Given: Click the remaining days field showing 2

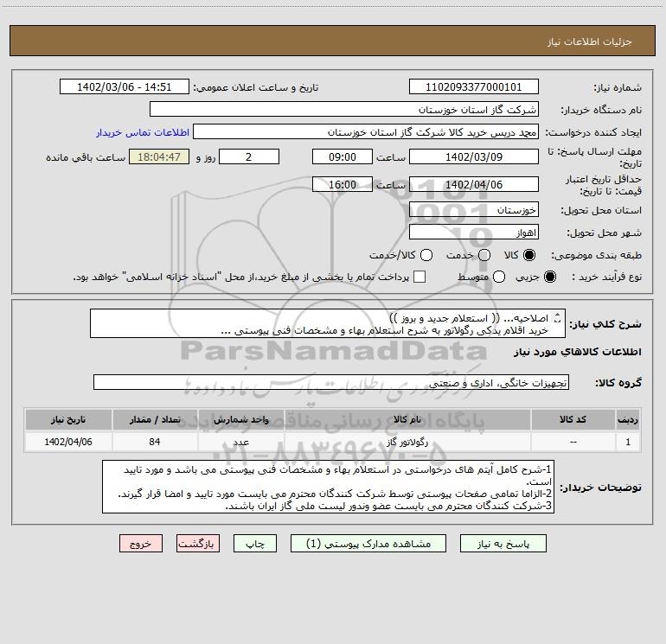Looking at the screenshot, I should pos(249,156).
